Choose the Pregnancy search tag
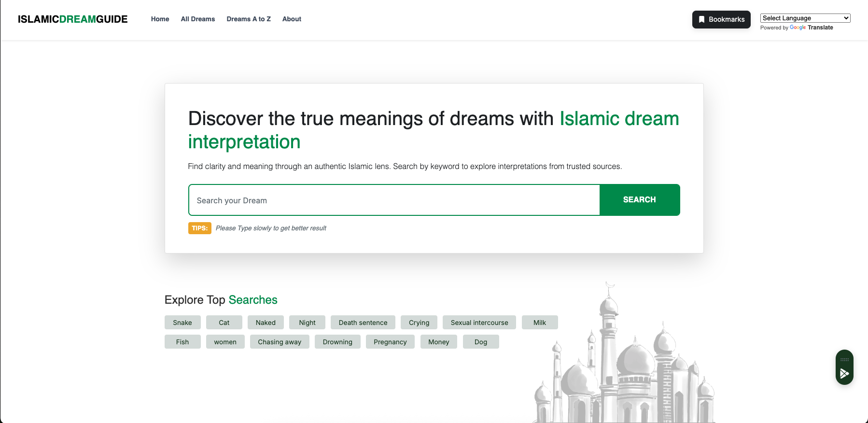868x423 pixels. [x=390, y=342]
